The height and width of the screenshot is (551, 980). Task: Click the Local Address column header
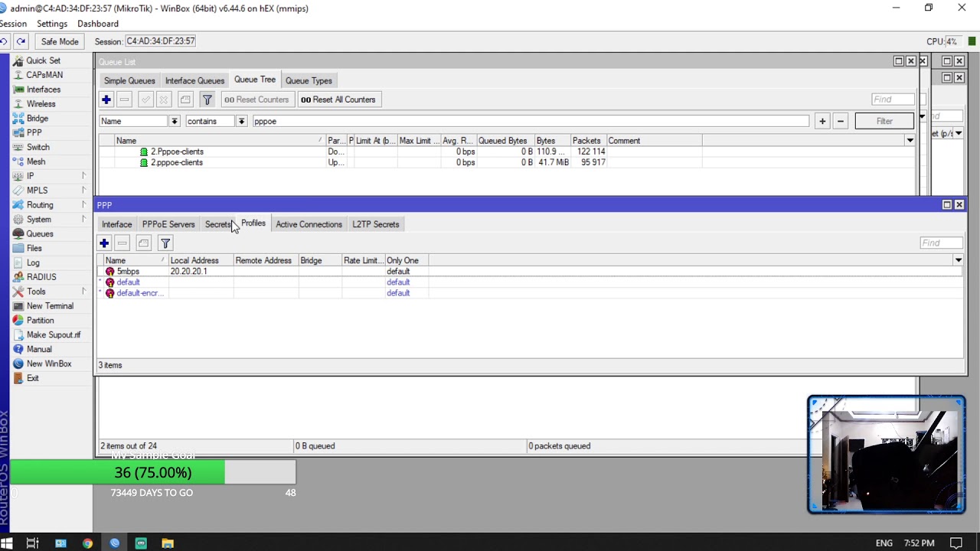(200, 261)
